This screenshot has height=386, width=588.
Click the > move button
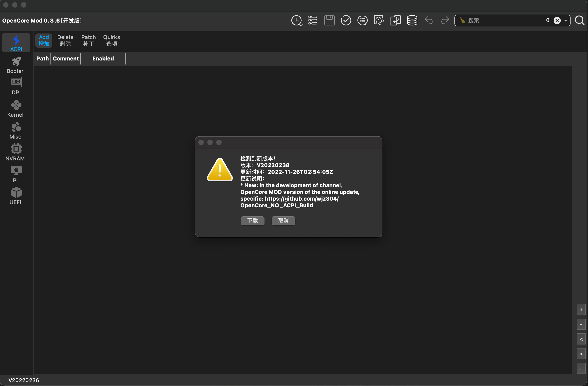point(581,354)
